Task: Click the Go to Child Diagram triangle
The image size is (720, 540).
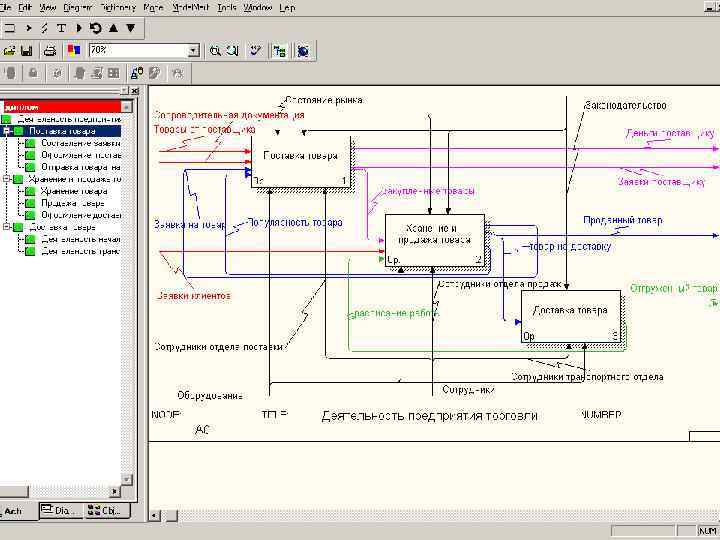Action: coord(130,28)
